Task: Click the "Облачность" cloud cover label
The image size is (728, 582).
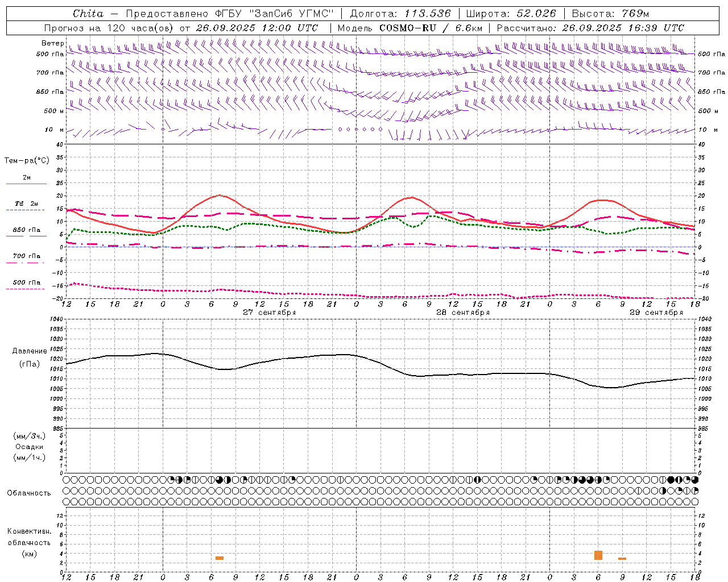Action: [x=29, y=493]
